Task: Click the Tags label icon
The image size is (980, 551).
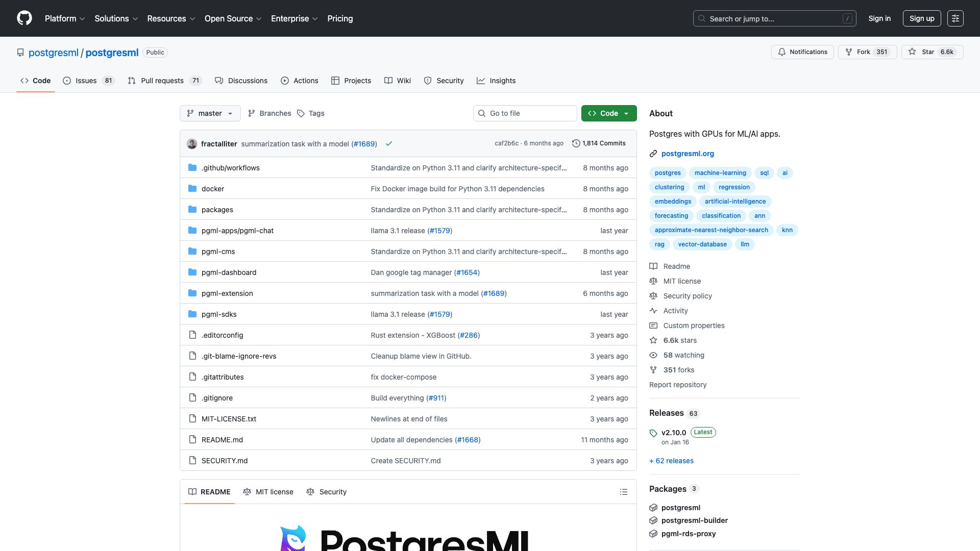Action: coord(301,113)
